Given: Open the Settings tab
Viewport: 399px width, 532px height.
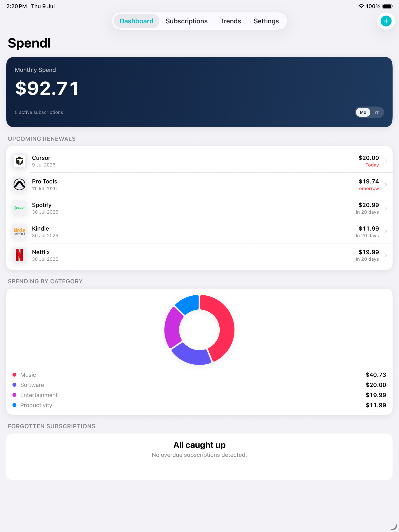Looking at the screenshot, I should click(266, 21).
